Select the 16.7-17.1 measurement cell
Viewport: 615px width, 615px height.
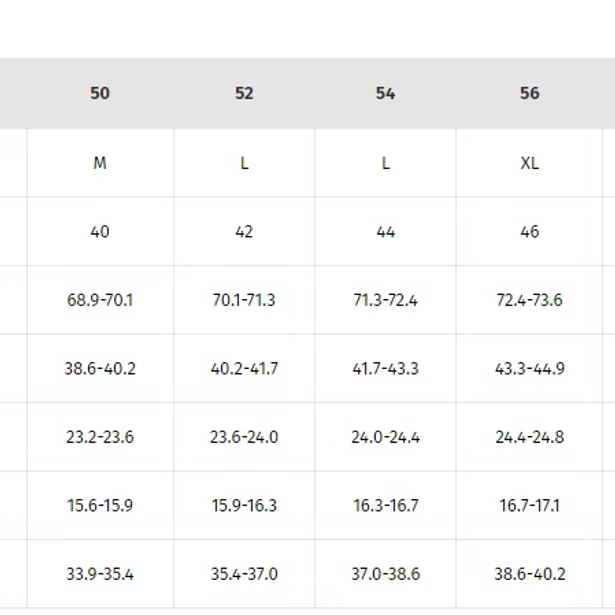click(x=529, y=505)
